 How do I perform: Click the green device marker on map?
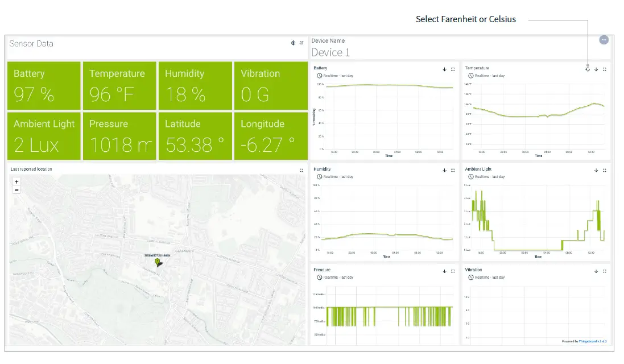tap(159, 262)
